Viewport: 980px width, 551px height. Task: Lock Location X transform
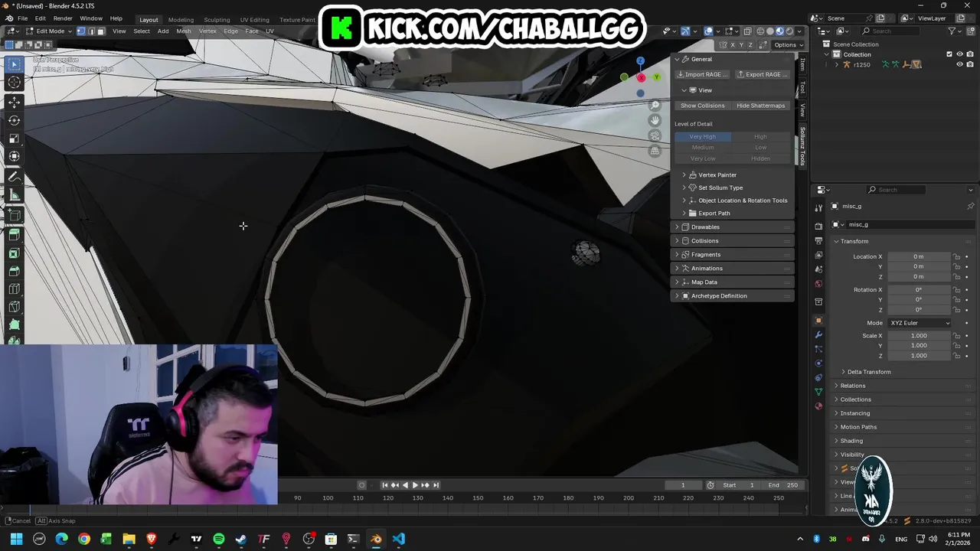pos(957,256)
